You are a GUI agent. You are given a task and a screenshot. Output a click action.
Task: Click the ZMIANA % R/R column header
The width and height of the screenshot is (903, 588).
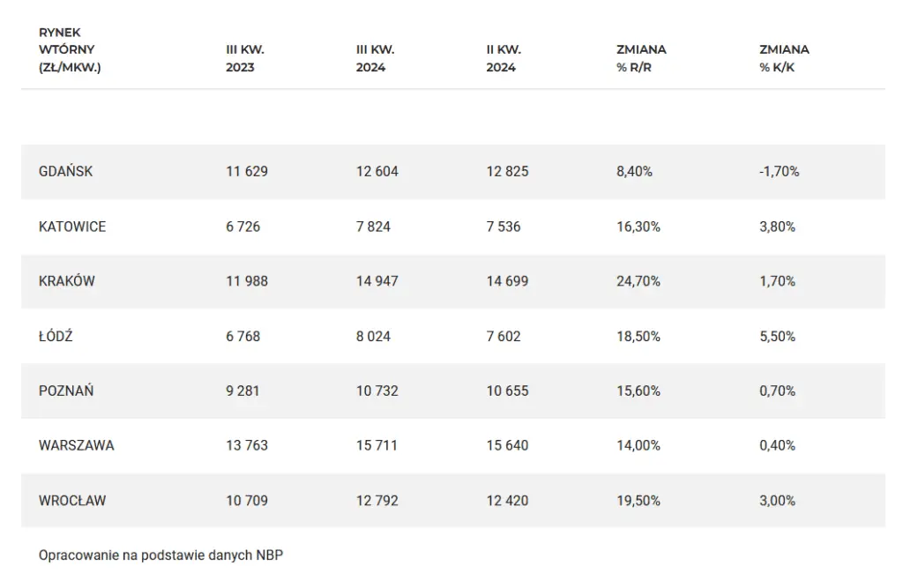pyautogui.click(x=641, y=58)
